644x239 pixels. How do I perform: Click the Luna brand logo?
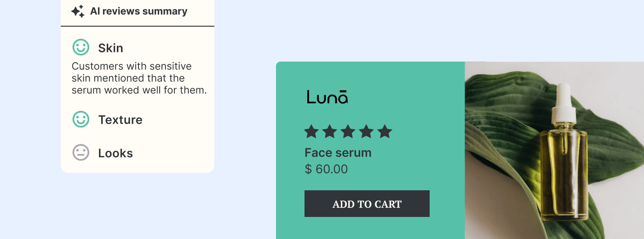pyautogui.click(x=327, y=97)
